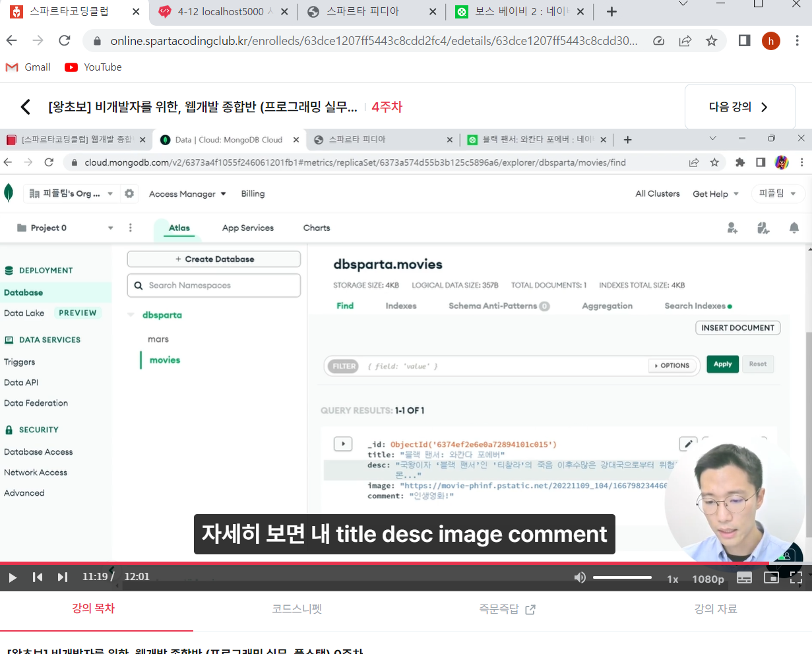This screenshot has height=654, width=812.
Task: Focus the online.spartacodingclub.kr address bar
Action: 374,41
